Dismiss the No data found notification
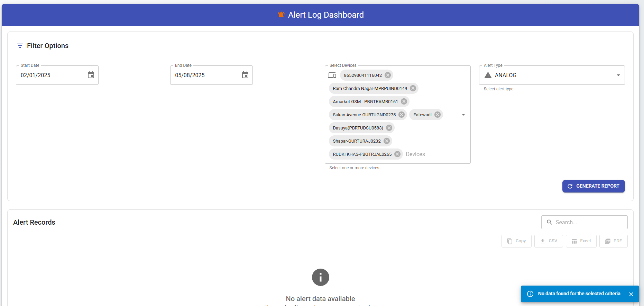This screenshot has height=306, width=644. coord(631,294)
